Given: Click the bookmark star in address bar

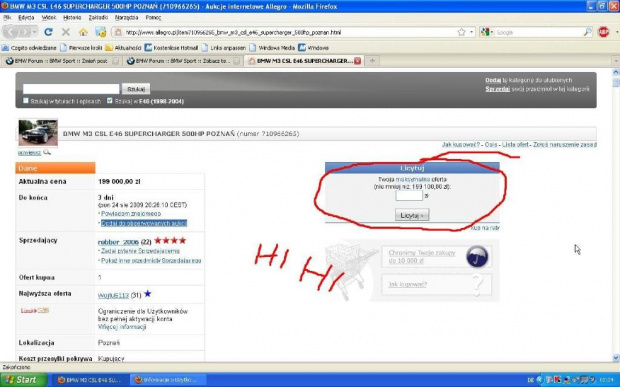Looking at the screenshot, I should tap(461, 32).
